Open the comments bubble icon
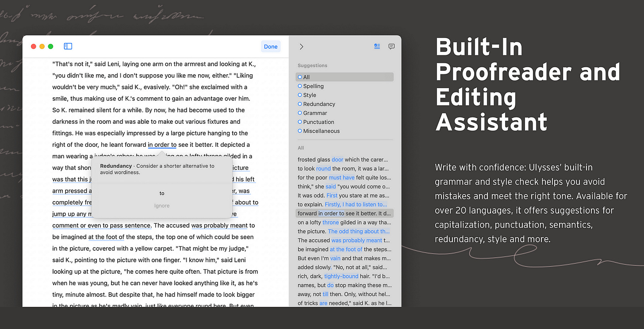This screenshot has width=644, height=329. (x=391, y=46)
